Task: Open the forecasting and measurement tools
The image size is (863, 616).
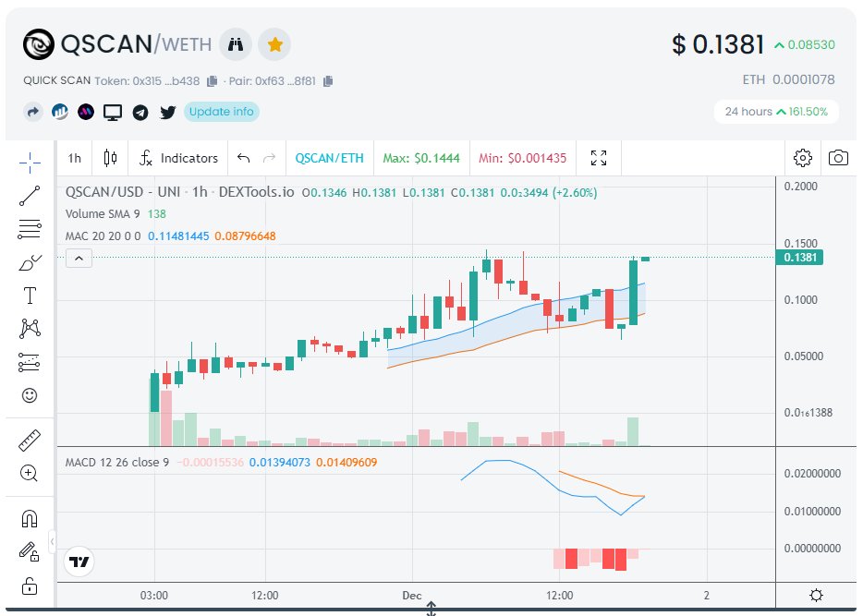Action: pyautogui.click(x=30, y=362)
